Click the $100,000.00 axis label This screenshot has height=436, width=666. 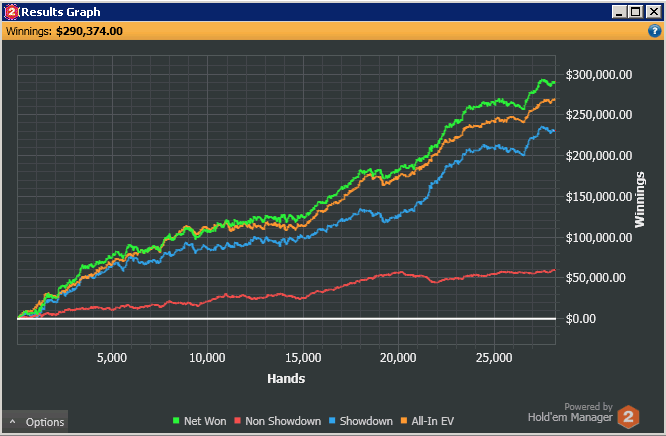click(x=599, y=237)
